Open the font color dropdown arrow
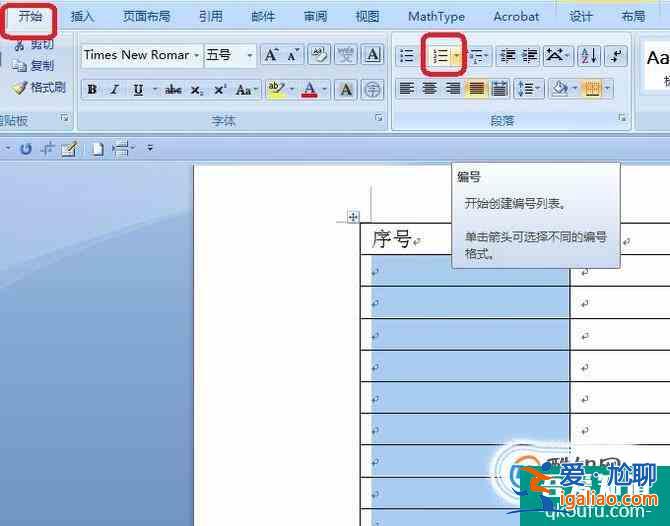 tap(324, 90)
